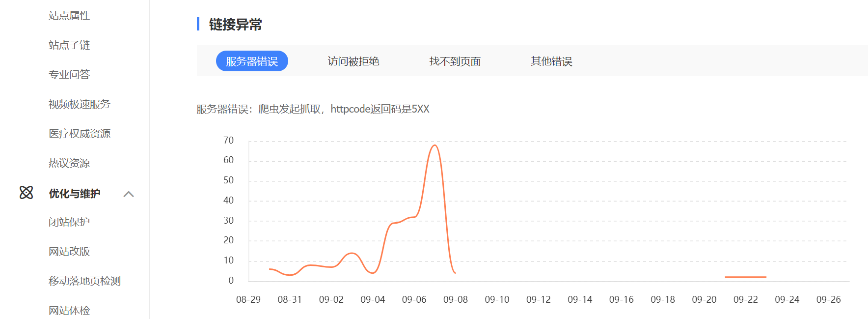Select the 服务器错误 tab
This screenshot has width=868, height=319.
click(252, 61)
